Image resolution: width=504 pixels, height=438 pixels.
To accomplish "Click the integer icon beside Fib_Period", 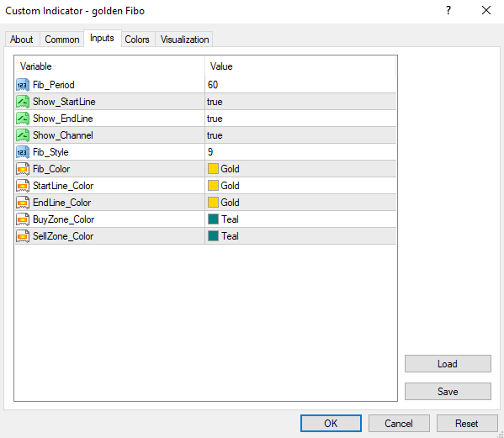I will (23, 85).
